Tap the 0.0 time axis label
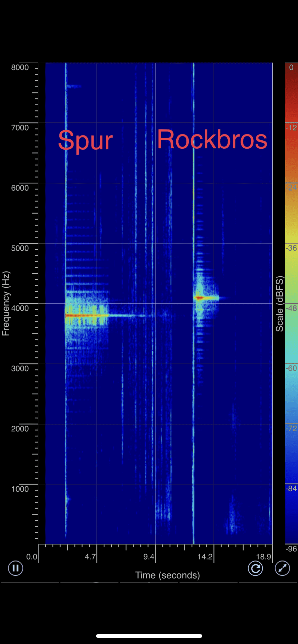Viewport: 298px width, 644px height. click(x=32, y=557)
